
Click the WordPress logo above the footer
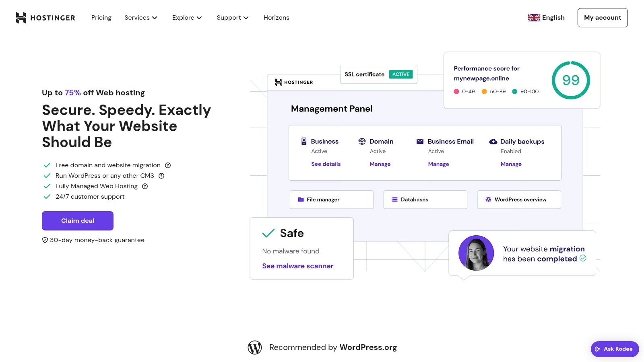pyautogui.click(x=255, y=348)
